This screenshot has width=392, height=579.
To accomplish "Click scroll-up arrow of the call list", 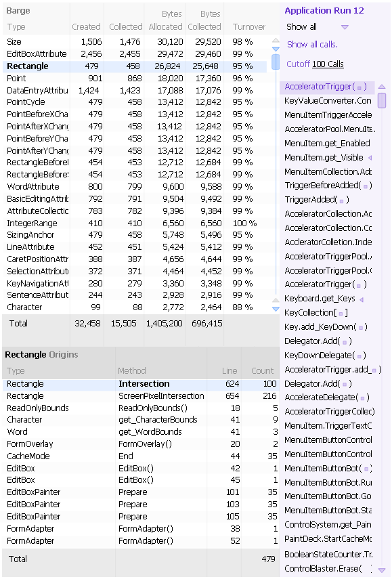I will 382,87.
